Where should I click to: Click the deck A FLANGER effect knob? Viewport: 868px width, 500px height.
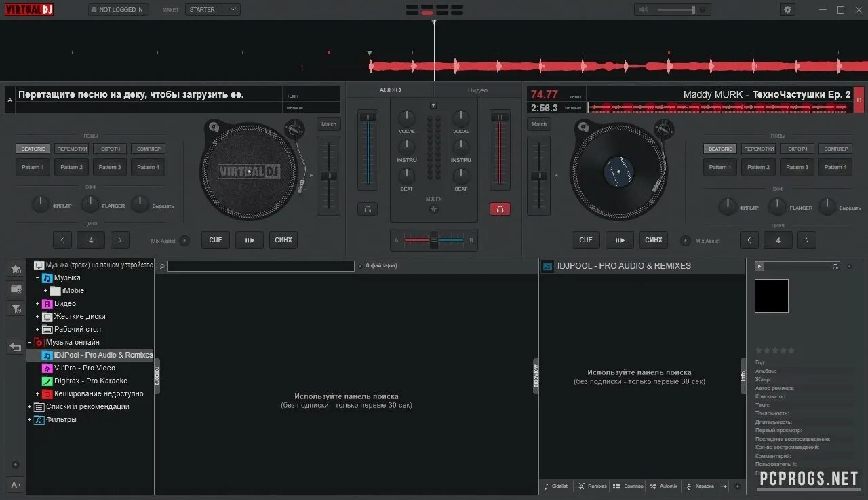(x=90, y=204)
